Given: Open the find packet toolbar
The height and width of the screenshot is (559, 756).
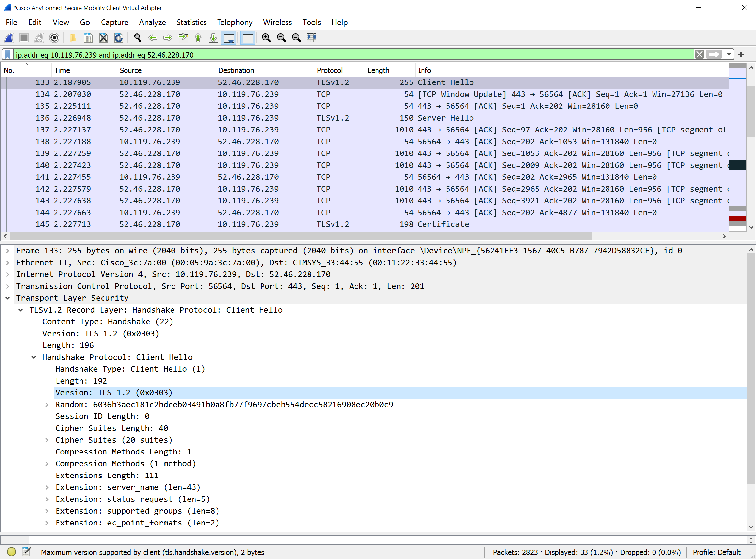Looking at the screenshot, I should pyautogui.click(x=137, y=38).
